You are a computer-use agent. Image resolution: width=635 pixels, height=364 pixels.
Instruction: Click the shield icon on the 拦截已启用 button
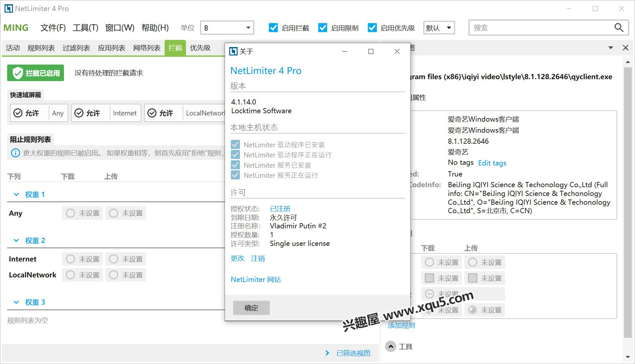18,73
